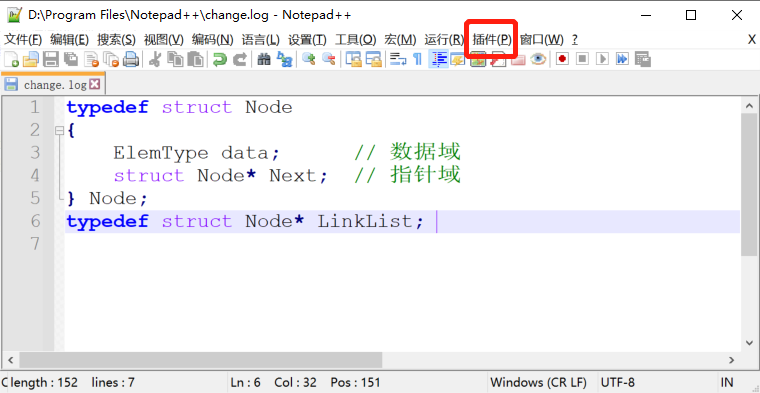Click the Print toolbar icon
The width and height of the screenshot is (760, 393).
131,59
